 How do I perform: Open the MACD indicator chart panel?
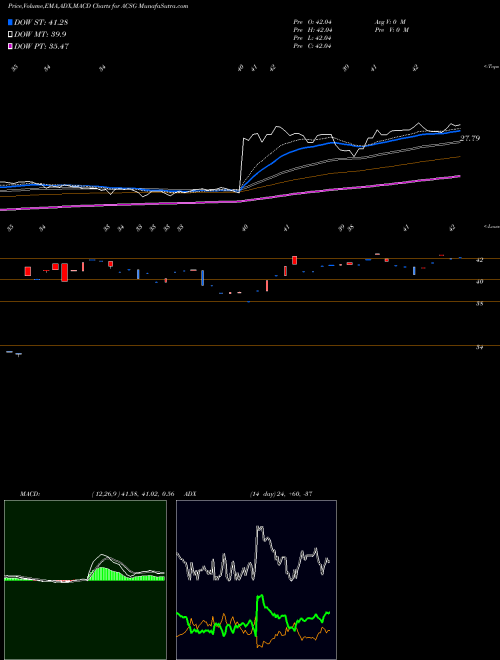coord(85,580)
